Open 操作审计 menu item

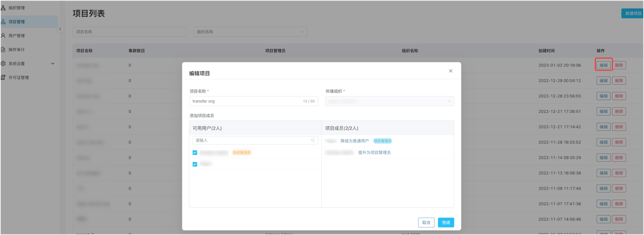point(17,50)
